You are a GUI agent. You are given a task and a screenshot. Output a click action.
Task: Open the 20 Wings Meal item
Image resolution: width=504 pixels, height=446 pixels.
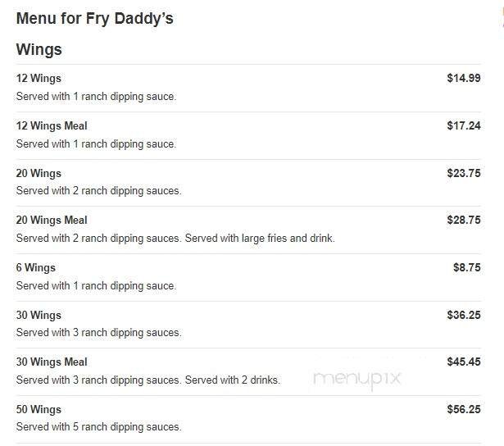(x=52, y=221)
